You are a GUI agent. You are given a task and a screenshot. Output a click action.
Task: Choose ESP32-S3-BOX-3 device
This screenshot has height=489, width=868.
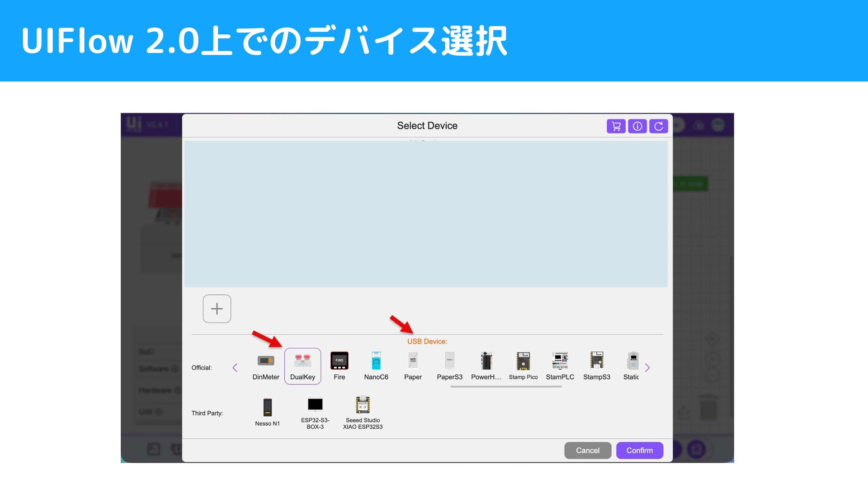[315, 412]
